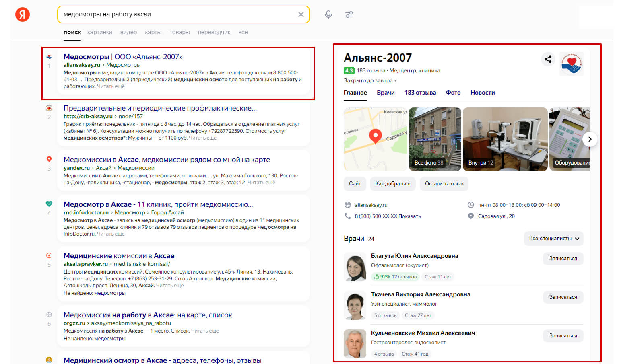Click in the search input field
Screen dimensions: 617x364
(178, 14)
